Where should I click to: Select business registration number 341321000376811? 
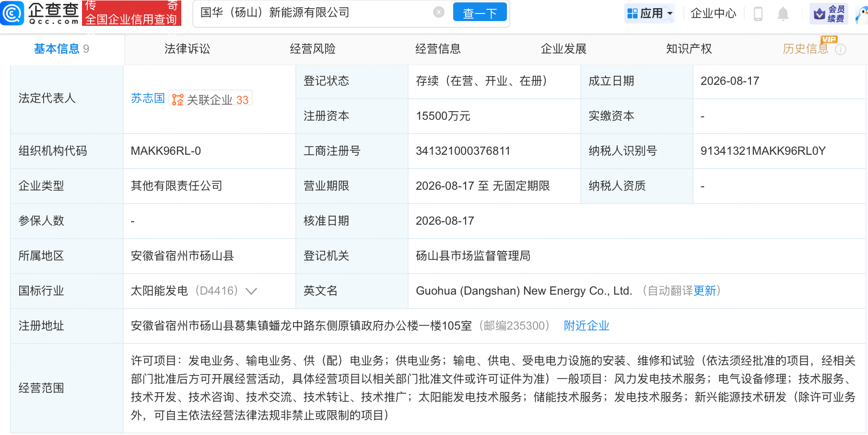coord(463,151)
